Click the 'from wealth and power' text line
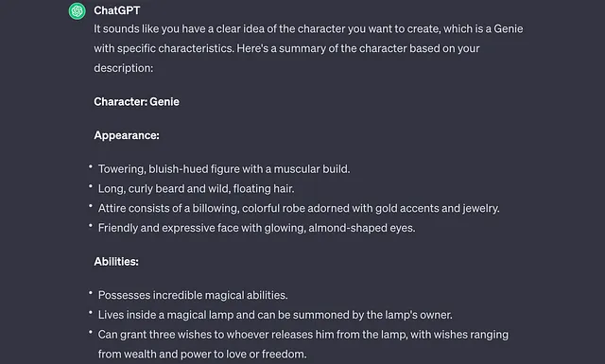The image size is (605, 364). [x=202, y=354]
